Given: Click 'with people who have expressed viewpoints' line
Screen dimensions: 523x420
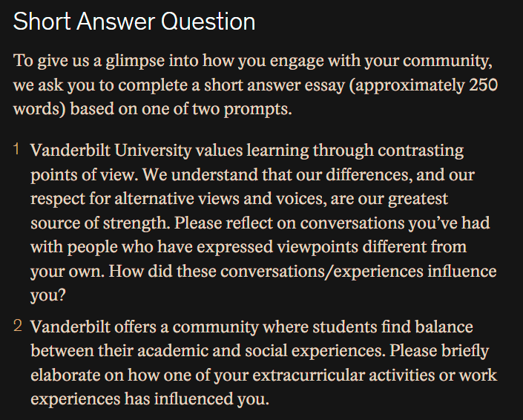Looking at the screenshot, I should pos(249,248).
